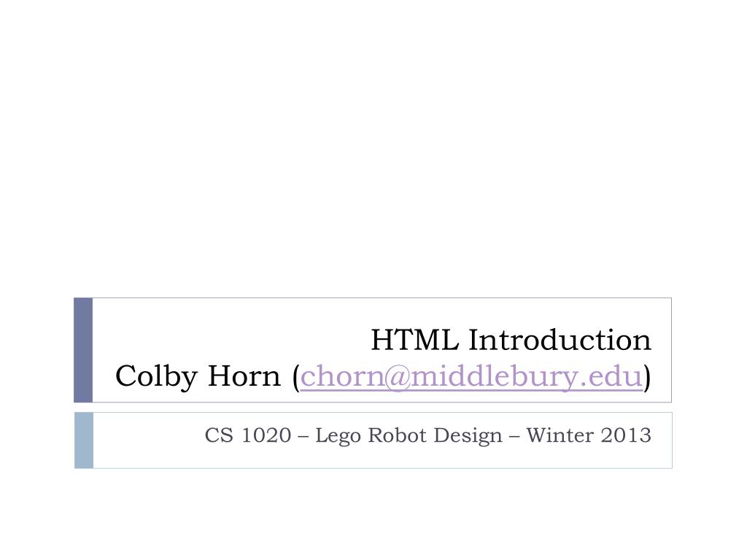Click the Winter 2013 text
The height and width of the screenshot is (560, 747).
pyautogui.click(x=589, y=435)
